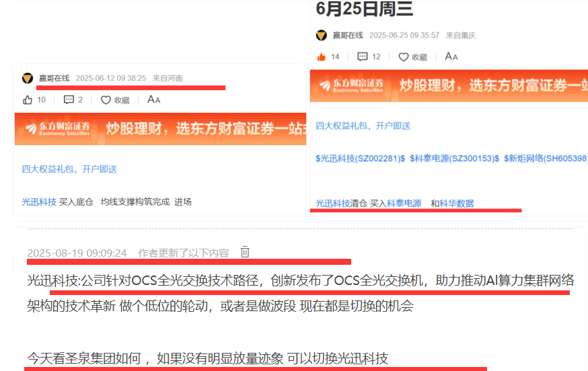Click the timestamp 2025-06-25 09:35:57
Image resolution: width=588 pixels, height=371 pixels.
tap(404, 35)
